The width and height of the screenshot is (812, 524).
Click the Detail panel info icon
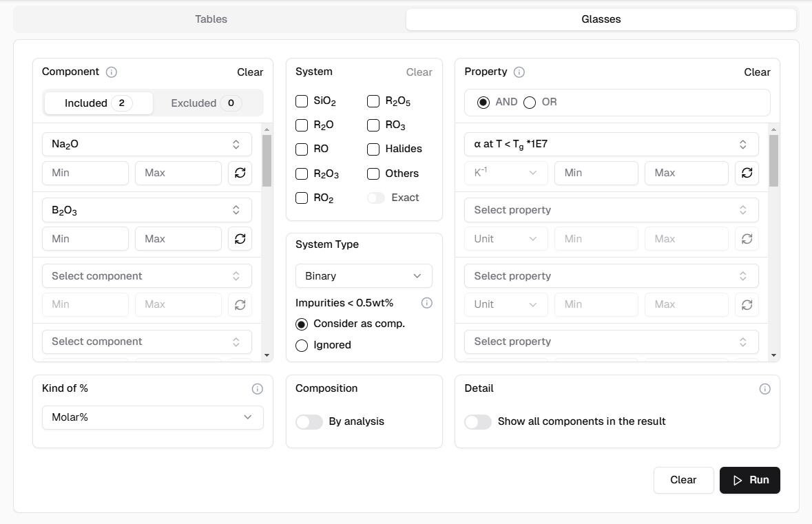764,389
